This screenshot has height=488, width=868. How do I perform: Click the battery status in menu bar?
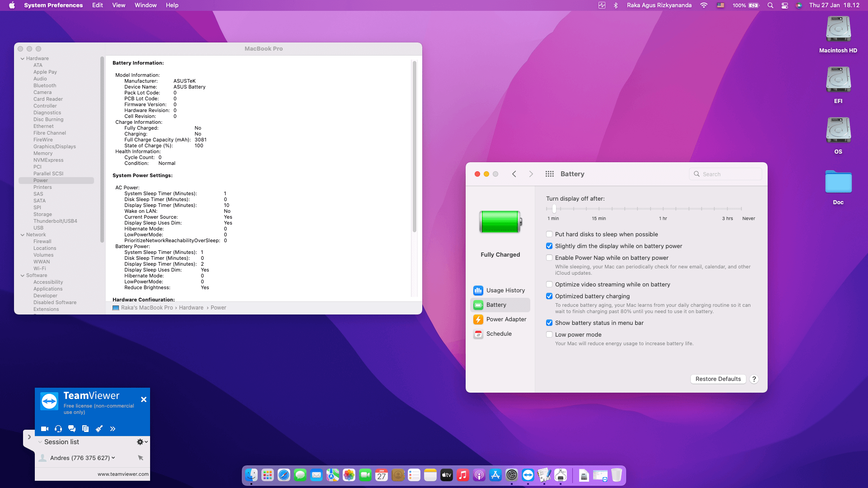coord(745,5)
